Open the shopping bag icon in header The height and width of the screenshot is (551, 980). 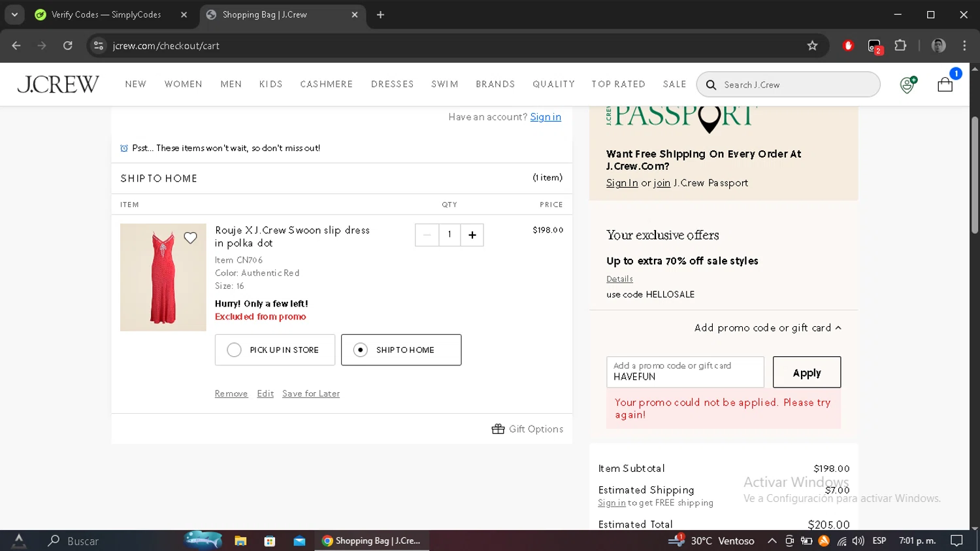point(945,84)
